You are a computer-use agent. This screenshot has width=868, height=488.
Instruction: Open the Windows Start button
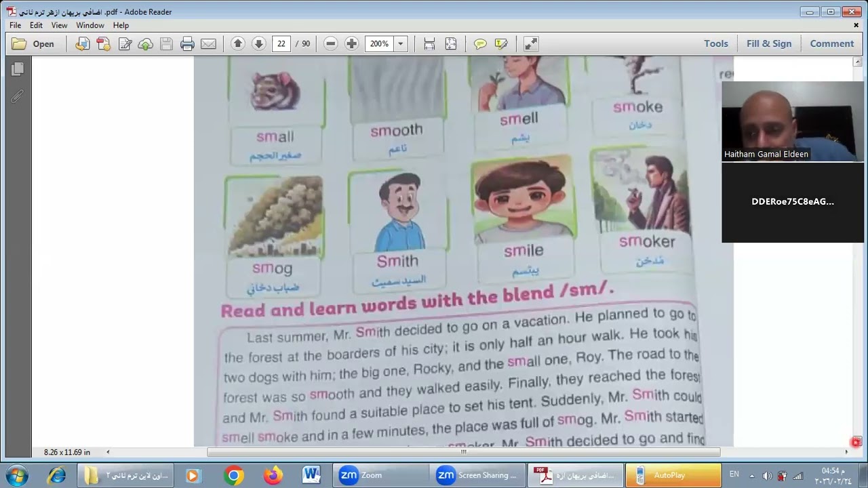tap(16, 475)
